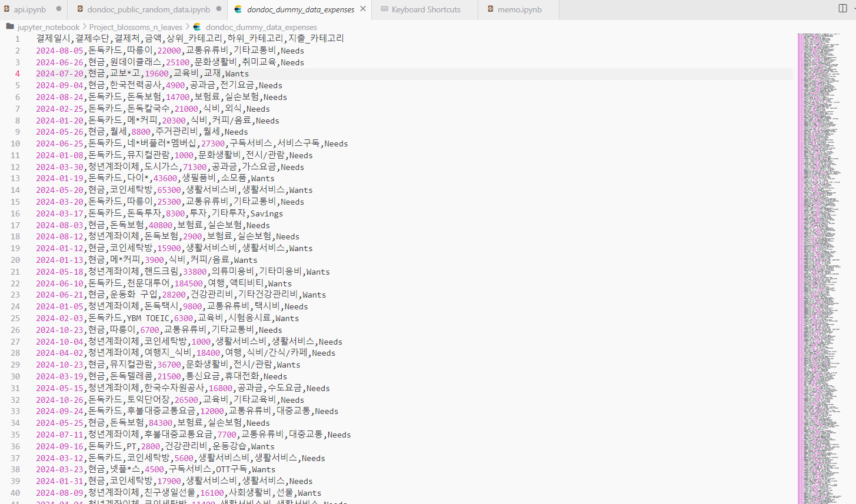Click 친구생일선물 on line 40
856x504 pixels.
click(170, 493)
